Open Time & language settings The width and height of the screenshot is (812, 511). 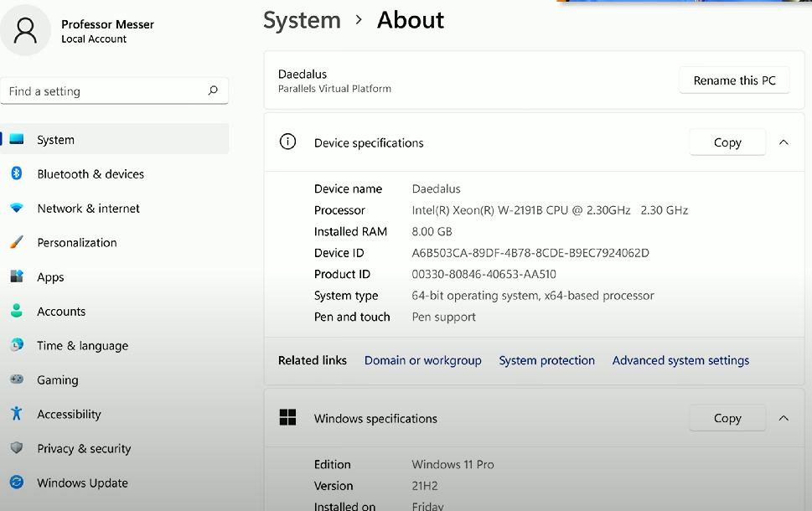pos(115,345)
